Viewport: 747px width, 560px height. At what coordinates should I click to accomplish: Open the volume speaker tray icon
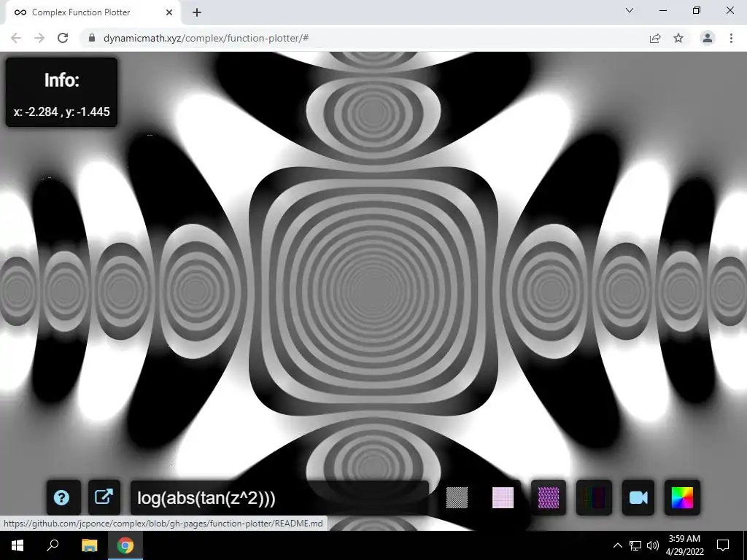653,545
